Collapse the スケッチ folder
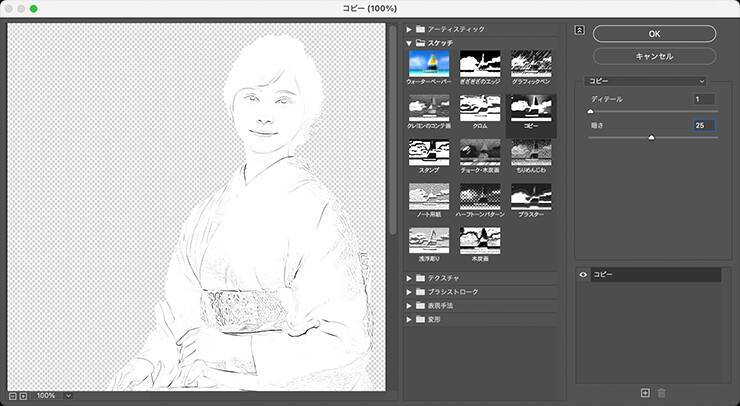The width and height of the screenshot is (740, 406). pyautogui.click(x=410, y=44)
